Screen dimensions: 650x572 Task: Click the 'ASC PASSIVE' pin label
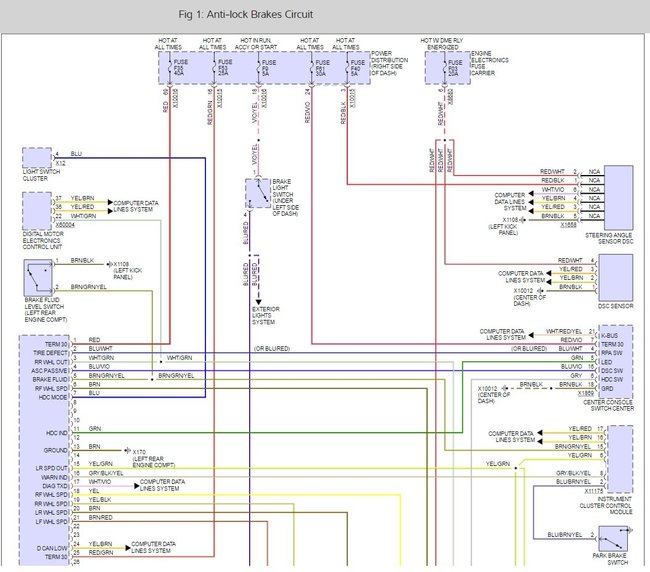(x=49, y=371)
